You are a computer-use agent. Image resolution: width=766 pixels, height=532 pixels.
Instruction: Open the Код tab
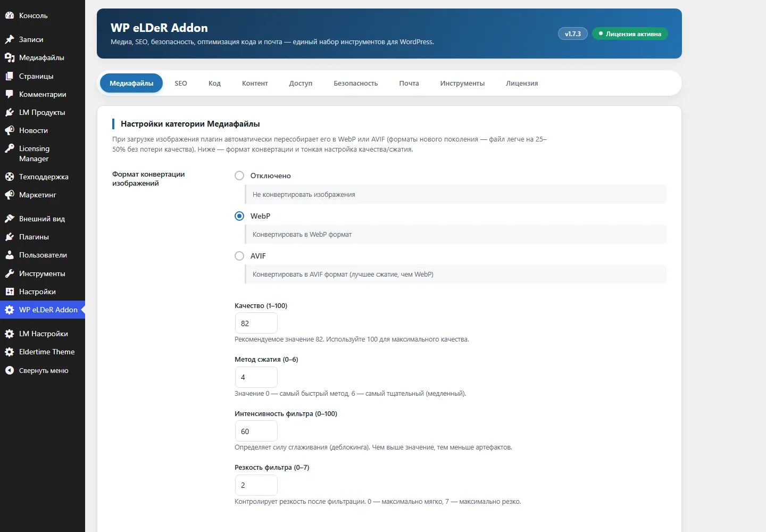tap(214, 83)
